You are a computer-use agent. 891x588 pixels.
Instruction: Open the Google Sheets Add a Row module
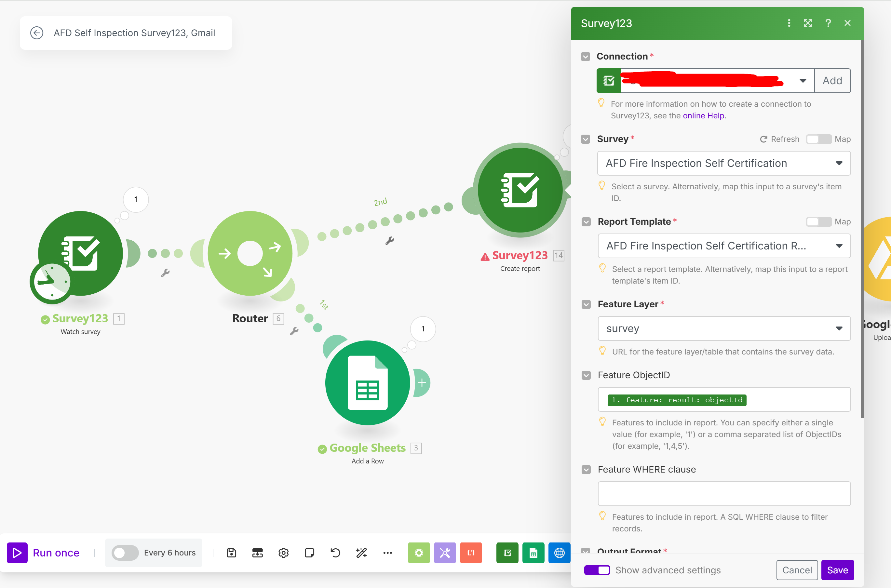point(368,383)
